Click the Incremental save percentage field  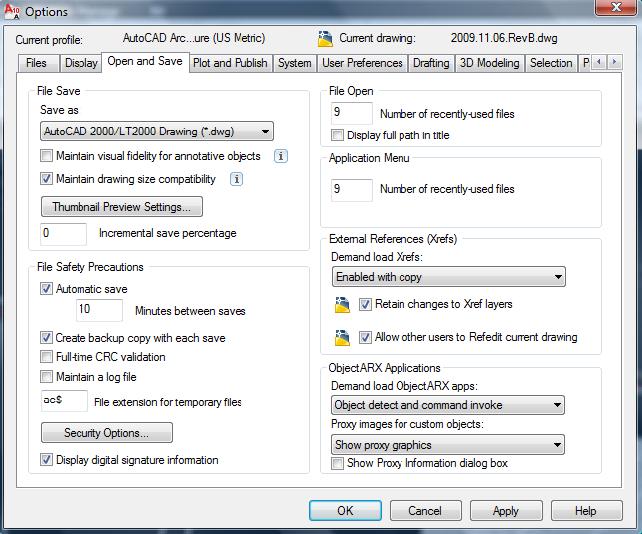click(x=63, y=234)
